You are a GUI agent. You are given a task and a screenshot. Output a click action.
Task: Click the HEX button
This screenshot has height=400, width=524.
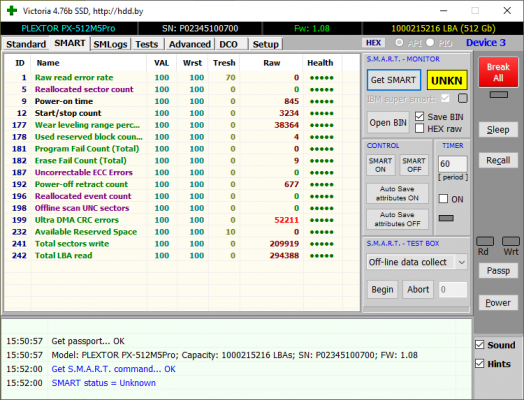click(373, 43)
